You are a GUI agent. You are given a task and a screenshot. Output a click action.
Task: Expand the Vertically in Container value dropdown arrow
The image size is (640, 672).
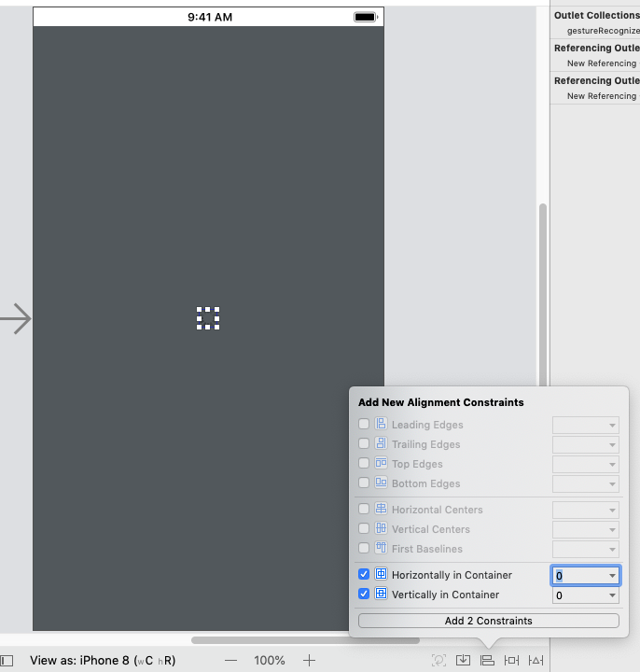point(612,595)
